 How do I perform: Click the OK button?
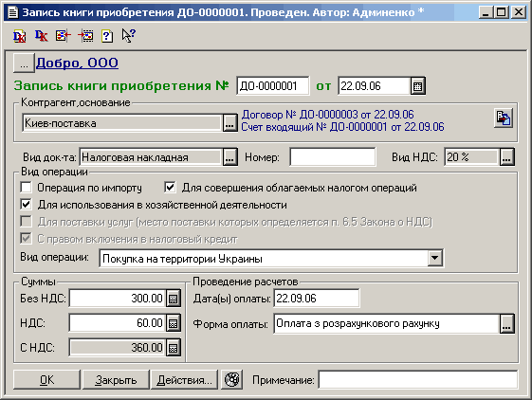(x=46, y=380)
